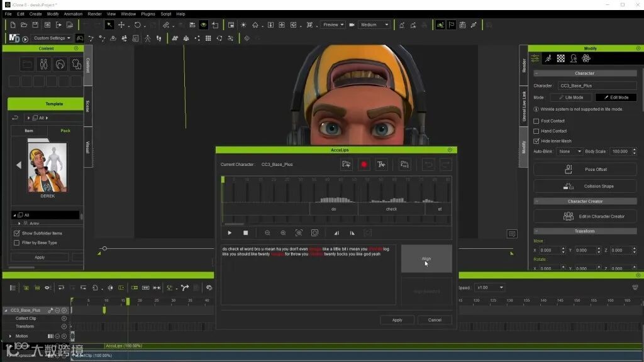Toggle Show Subfolder Items checkbox
The width and height of the screenshot is (644, 362).
(x=16, y=233)
